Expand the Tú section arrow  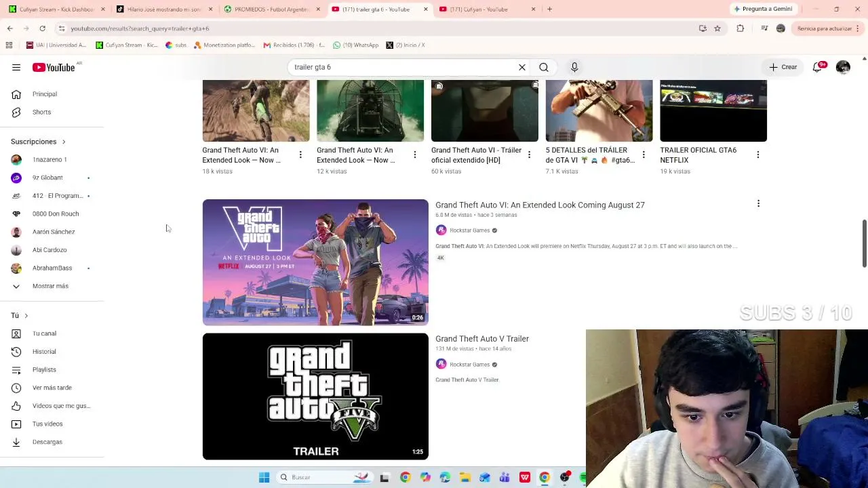coord(26,316)
